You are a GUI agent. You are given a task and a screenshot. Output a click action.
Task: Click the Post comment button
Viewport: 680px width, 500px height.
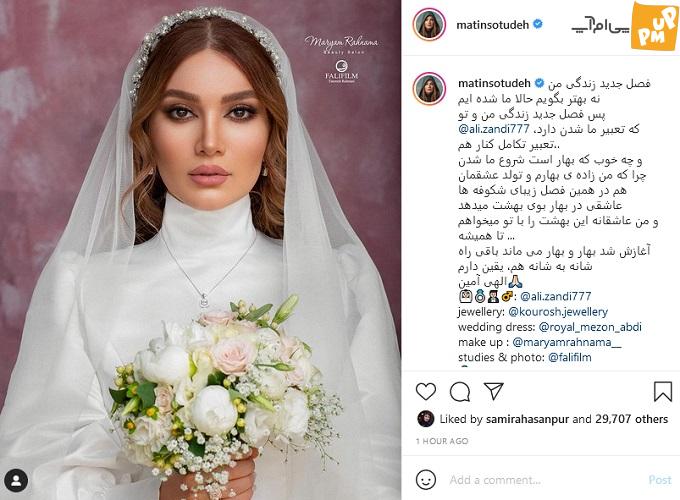point(660,480)
